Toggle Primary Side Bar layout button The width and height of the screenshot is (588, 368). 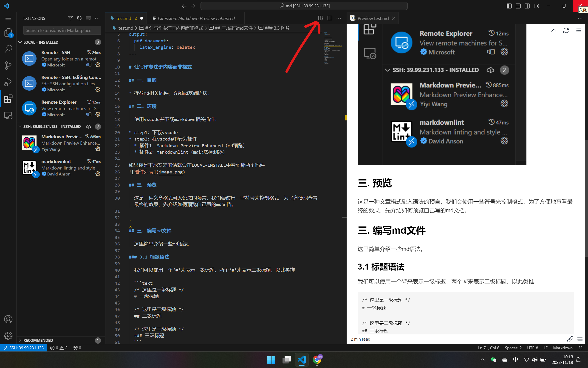tap(509, 6)
